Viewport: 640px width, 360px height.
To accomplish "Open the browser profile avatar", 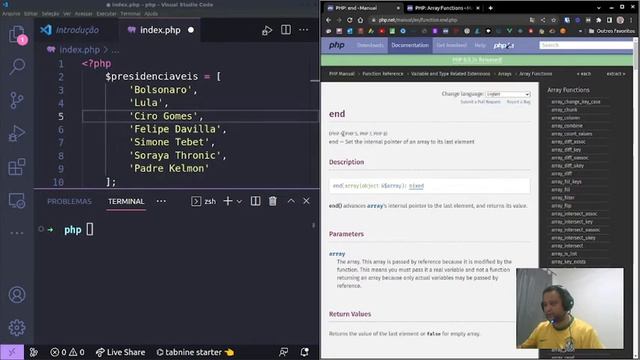I will [x=620, y=20].
